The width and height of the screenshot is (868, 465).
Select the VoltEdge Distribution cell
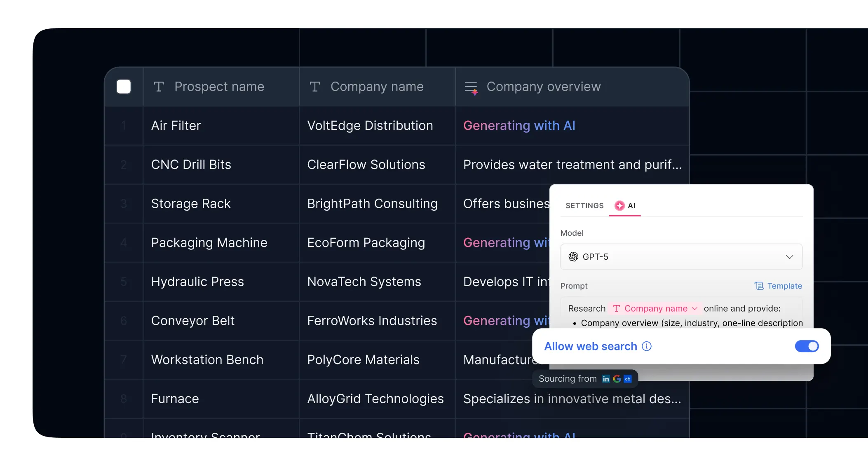(370, 125)
